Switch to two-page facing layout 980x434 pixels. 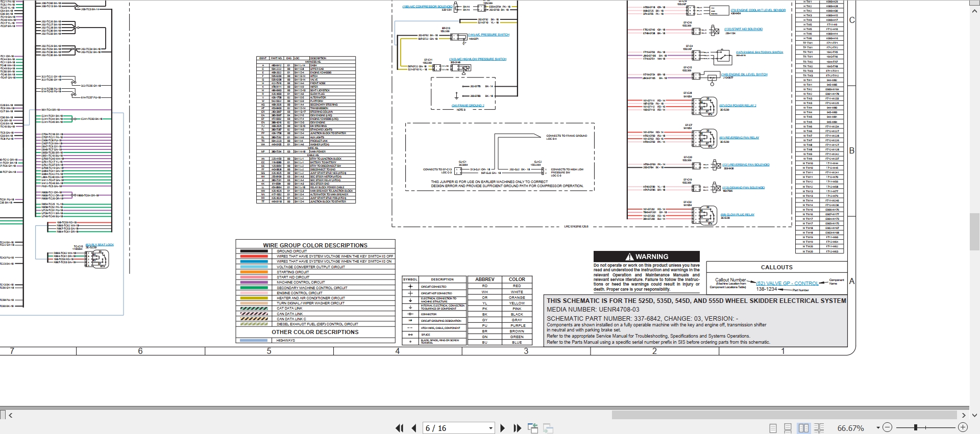click(803, 428)
